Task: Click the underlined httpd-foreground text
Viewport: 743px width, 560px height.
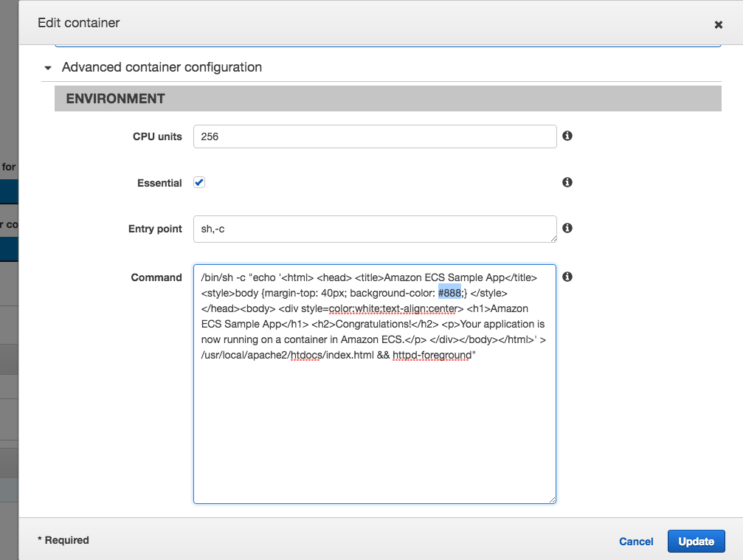Action: tap(432, 355)
